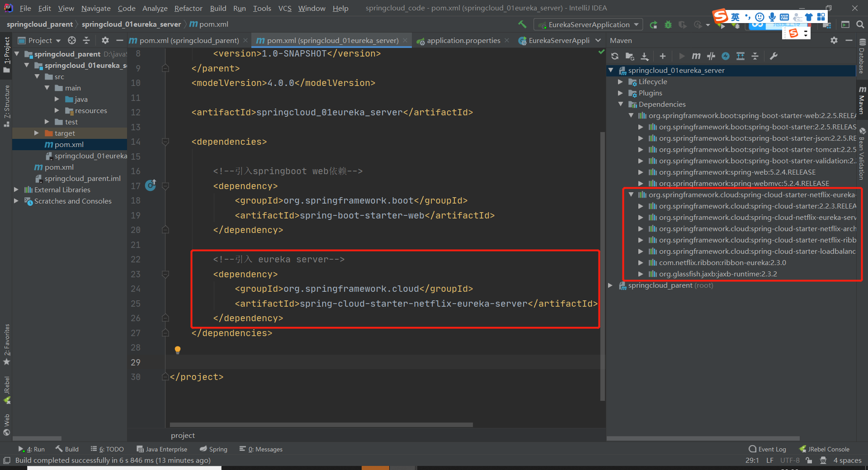This screenshot has width=868, height=470.
Task: Open the Spring tool window
Action: (213, 449)
